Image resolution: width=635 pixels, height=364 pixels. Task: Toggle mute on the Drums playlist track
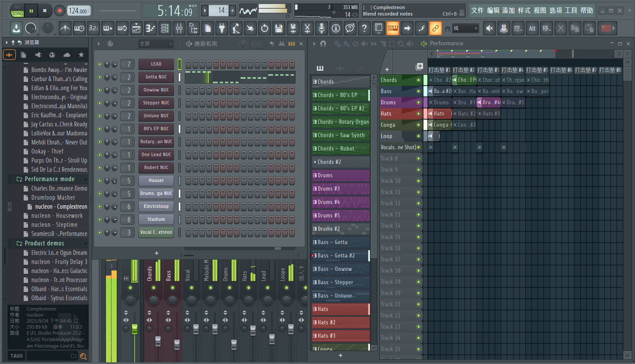[419, 103]
